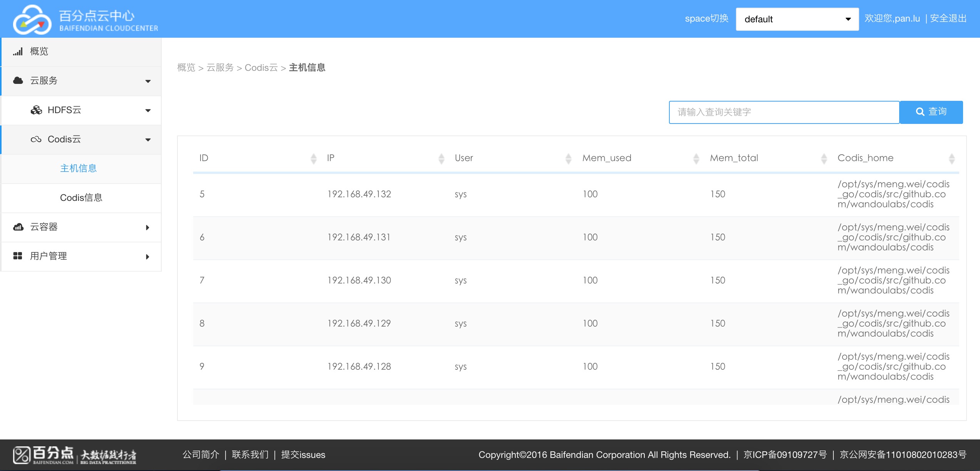Expand the 用户管理 menu arrow
This screenshot has width=980, height=471.
(x=147, y=257)
